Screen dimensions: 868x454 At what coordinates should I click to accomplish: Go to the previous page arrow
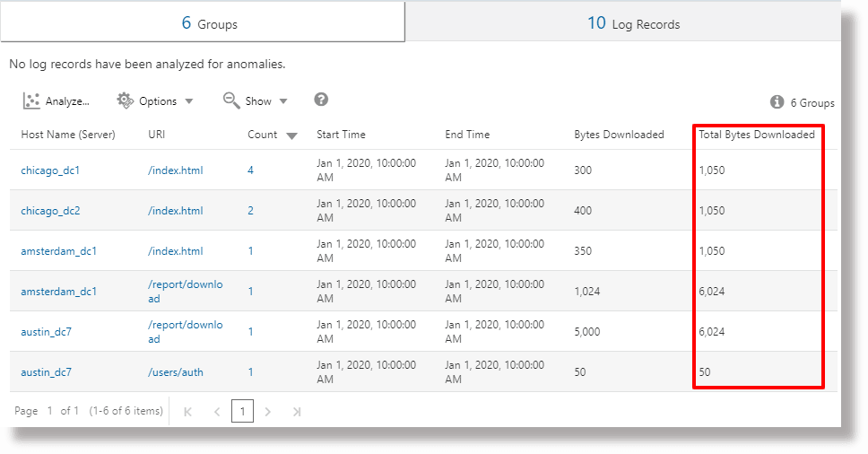(217, 412)
